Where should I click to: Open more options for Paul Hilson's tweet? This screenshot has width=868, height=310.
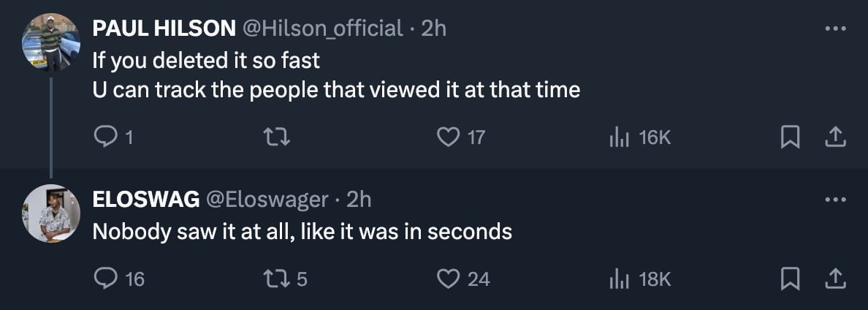tap(834, 29)
